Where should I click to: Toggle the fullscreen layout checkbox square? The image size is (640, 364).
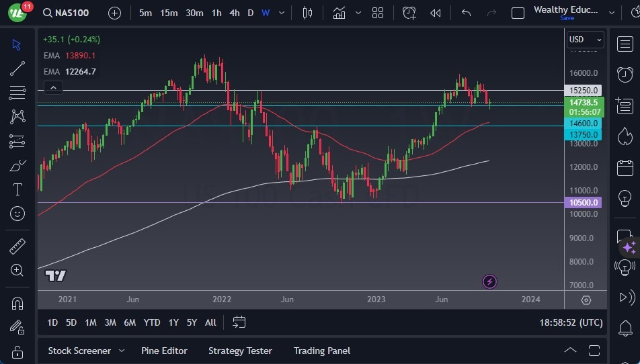pyautogui.click(x=518, y=13)
